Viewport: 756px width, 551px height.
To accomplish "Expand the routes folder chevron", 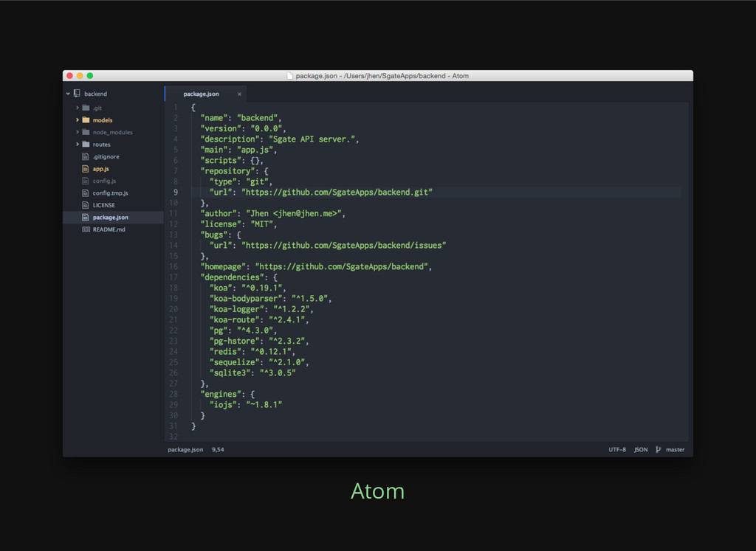I will click(x=77, y=145).
